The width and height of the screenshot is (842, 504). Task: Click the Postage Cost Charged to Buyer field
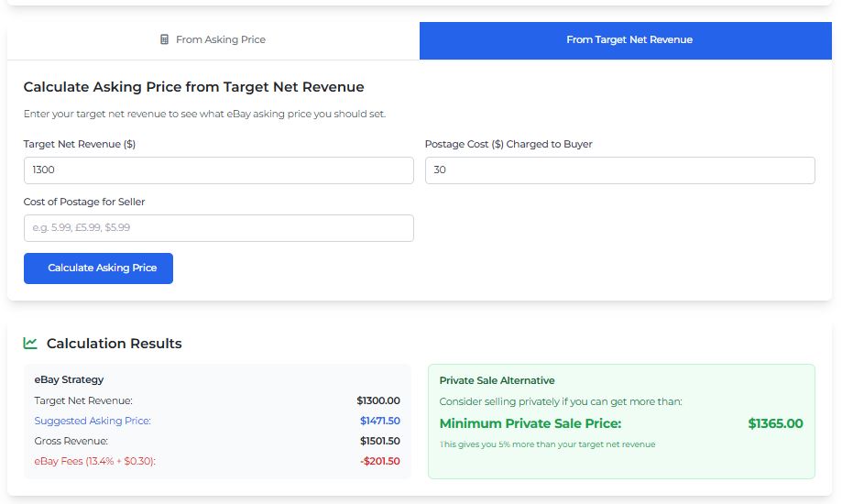coord(619,170)
